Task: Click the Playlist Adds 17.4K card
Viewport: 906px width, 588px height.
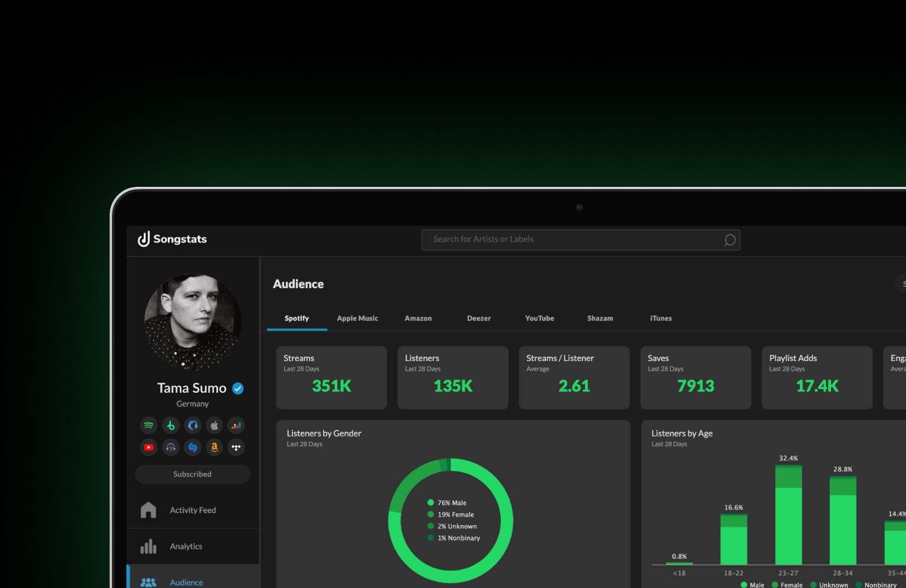Action: pos(817,378)
